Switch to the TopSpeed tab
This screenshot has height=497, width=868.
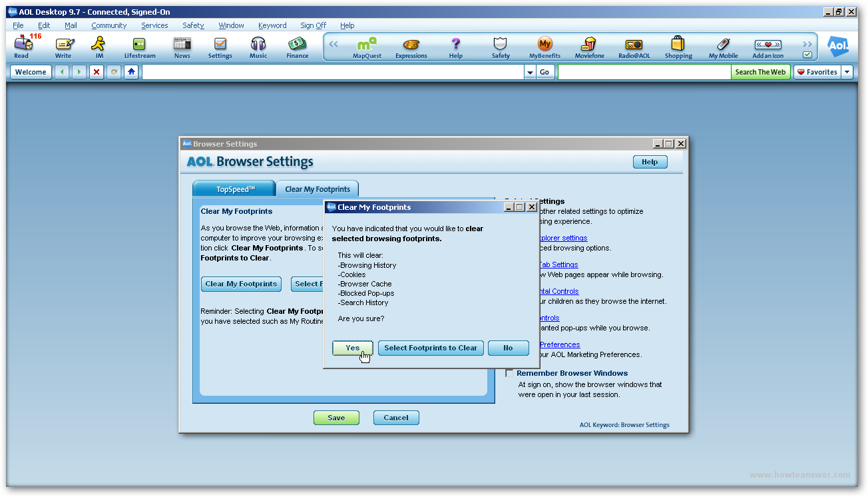click(234, 189)
